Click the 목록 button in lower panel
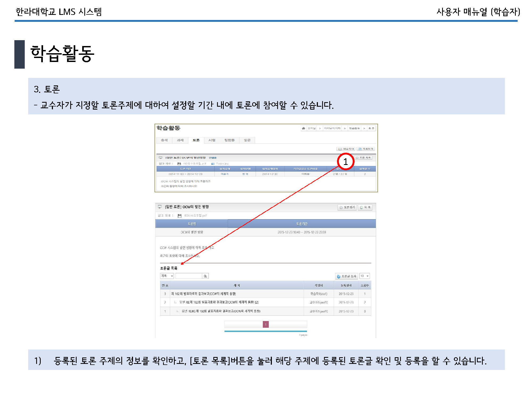Image resolution: width=532 pixels, height=399 pixels. point(365,207)
